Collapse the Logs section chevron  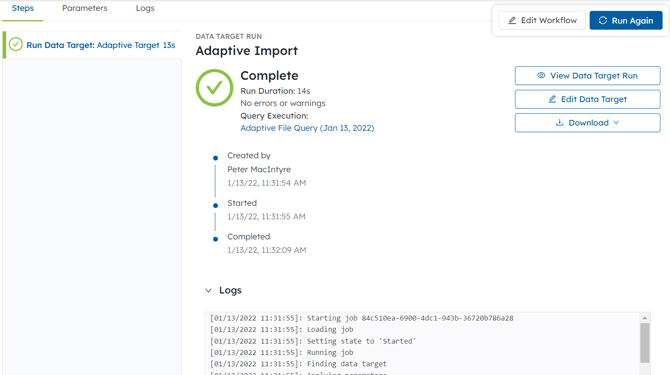pyautogui.click(x=208, y=290)
